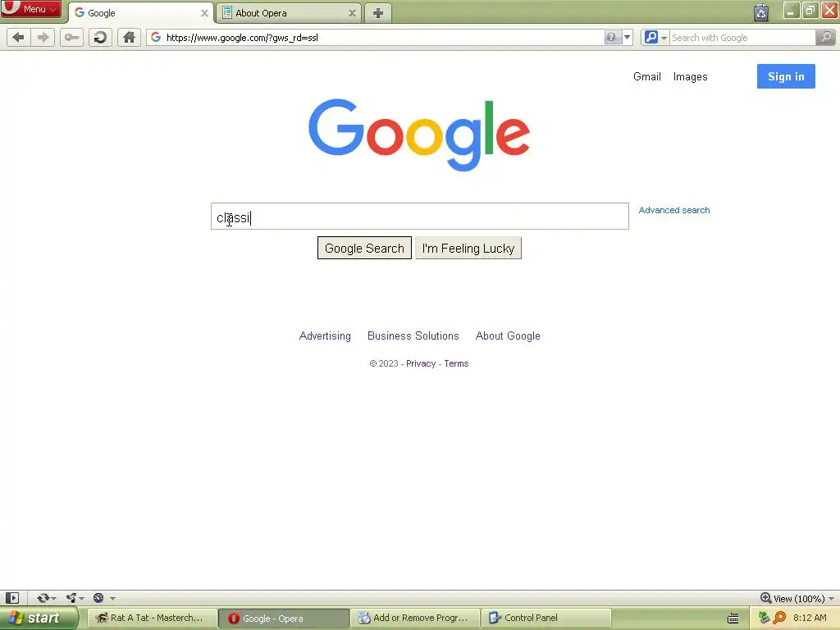
Task: Click the orange magnifier tray icon
Action: (x=779, y=618)
